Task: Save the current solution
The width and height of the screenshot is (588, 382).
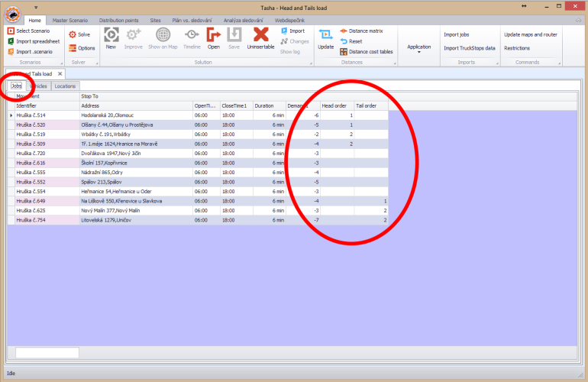Action: [x=234, y=39]
